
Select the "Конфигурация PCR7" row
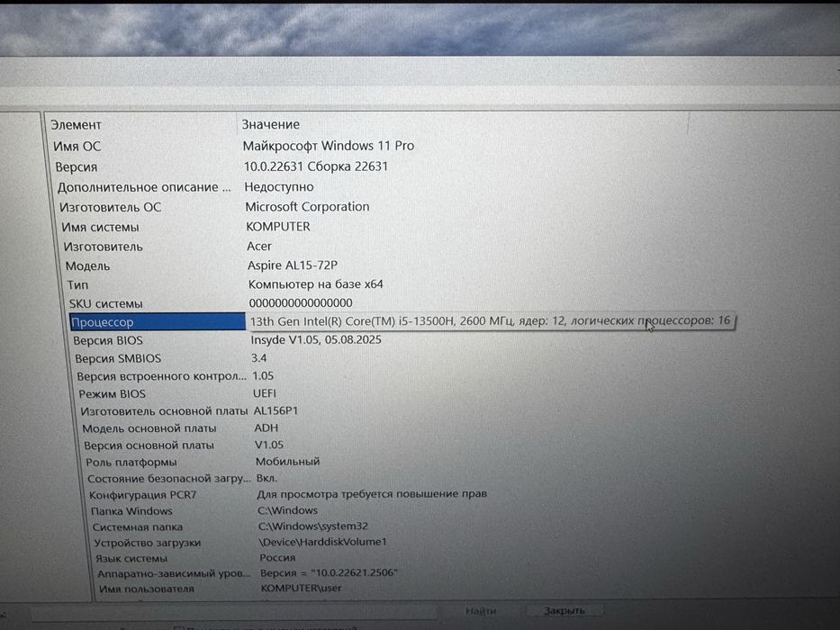click(142, 494)
